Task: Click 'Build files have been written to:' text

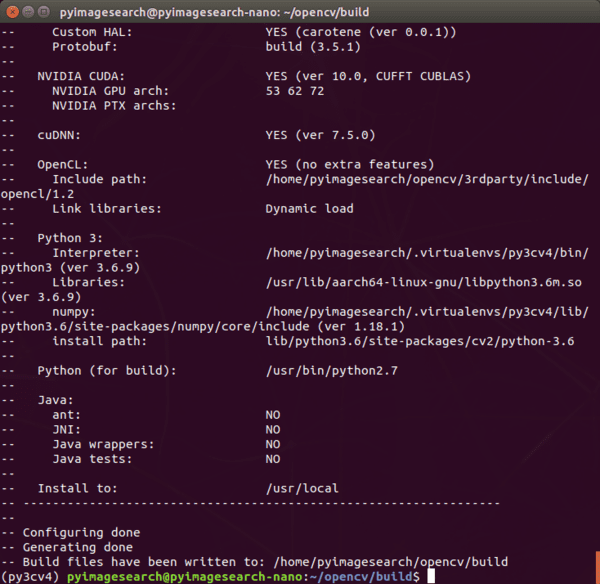Action: click(x=143, y=562)
